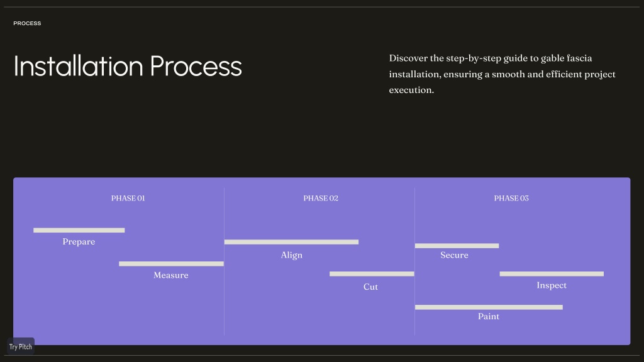
Task: Select the Inspect timeline bar
Action: (x=552, y=274)
